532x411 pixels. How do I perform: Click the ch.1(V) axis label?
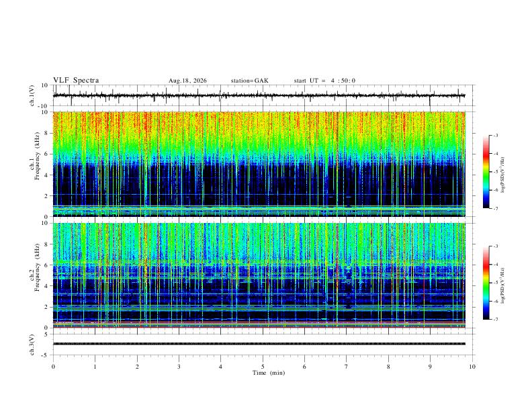coord(32,95)
